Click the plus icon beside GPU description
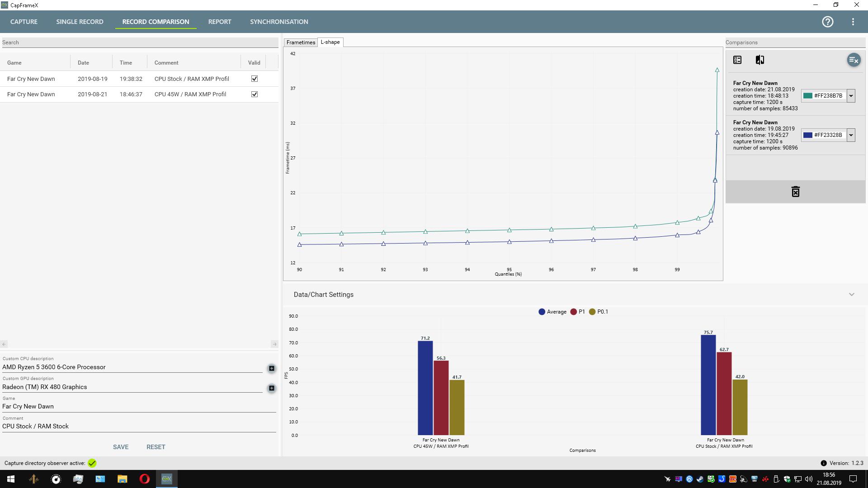Viewport: 868px width, 488px height. pyautogui.click(x=272, y=388)
